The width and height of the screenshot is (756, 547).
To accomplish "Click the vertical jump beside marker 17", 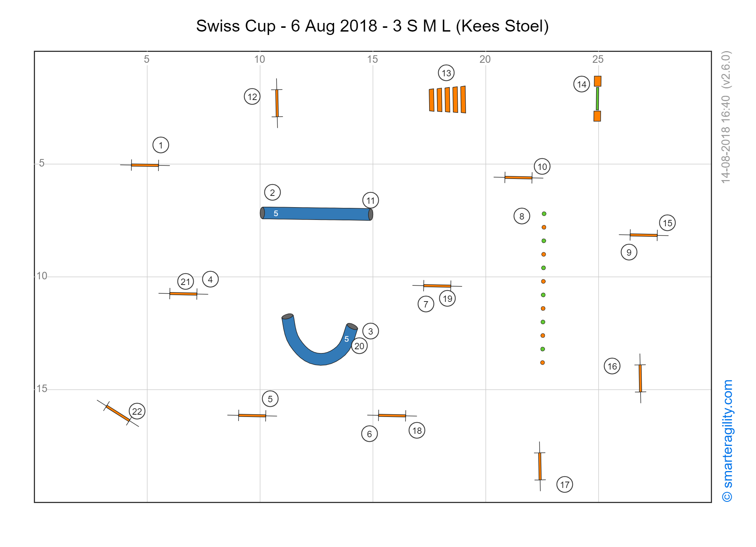I will pos(540,466).
